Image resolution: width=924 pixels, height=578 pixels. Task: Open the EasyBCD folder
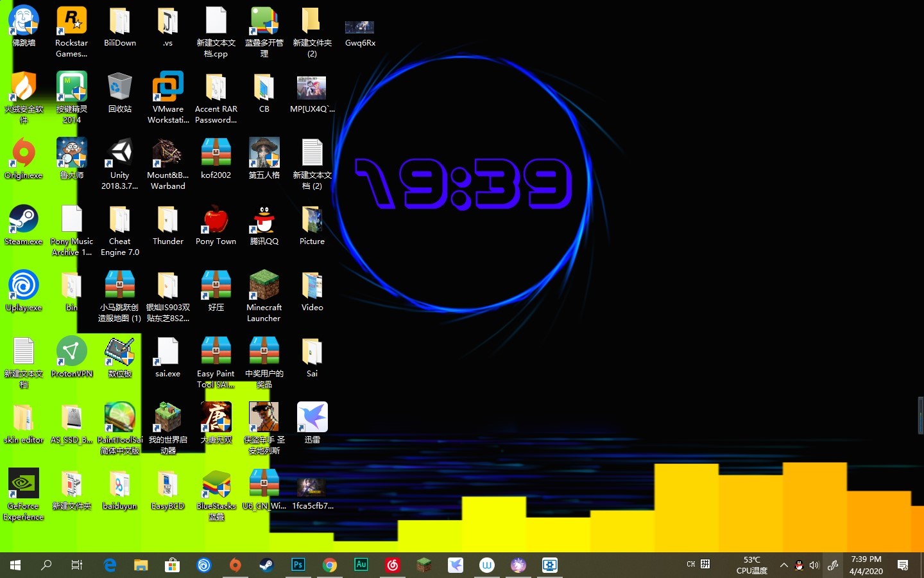pyautogui.click(x=167, y=490)
